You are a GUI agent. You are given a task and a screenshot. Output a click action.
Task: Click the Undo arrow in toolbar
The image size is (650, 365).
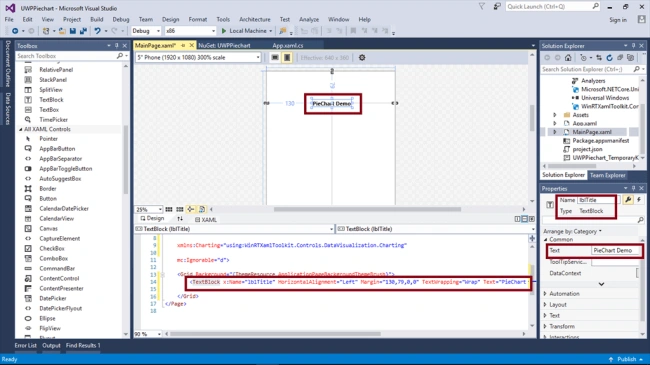point(97,31)
